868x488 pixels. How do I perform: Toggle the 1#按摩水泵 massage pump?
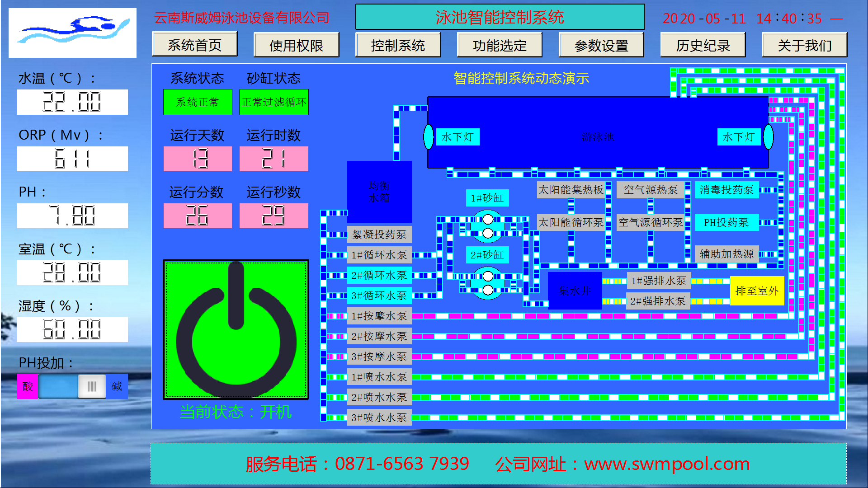[379, 316]
